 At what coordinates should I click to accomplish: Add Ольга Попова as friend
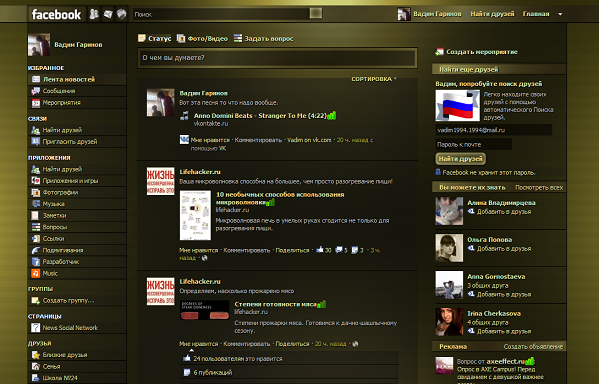[500, 249]
